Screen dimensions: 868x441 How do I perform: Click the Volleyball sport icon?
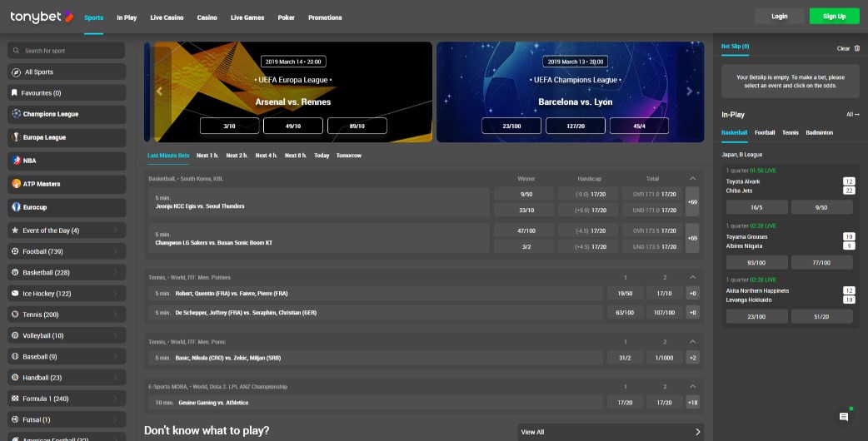point(15,335)
